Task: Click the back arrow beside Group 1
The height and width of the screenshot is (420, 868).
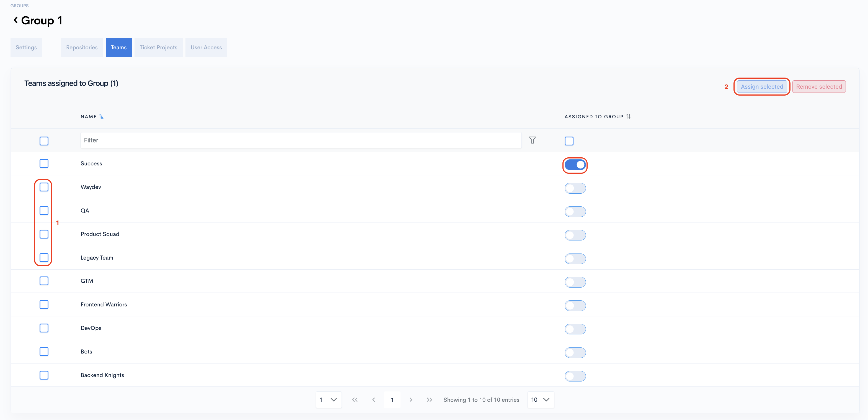Action: point(15,20)
